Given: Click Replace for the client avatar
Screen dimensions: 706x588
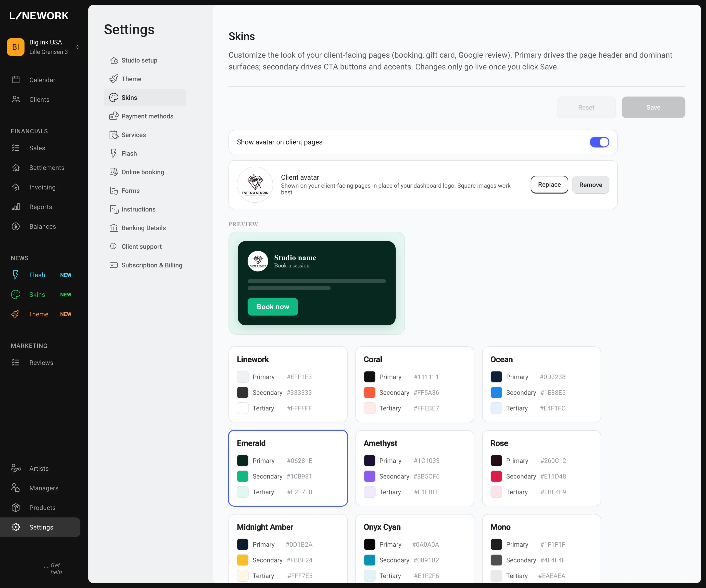Looking at the screenshot, I should pos(549,185).
